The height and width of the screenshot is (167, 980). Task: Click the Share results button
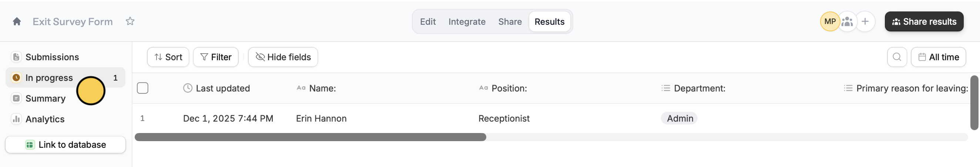[x=924, y=22]
